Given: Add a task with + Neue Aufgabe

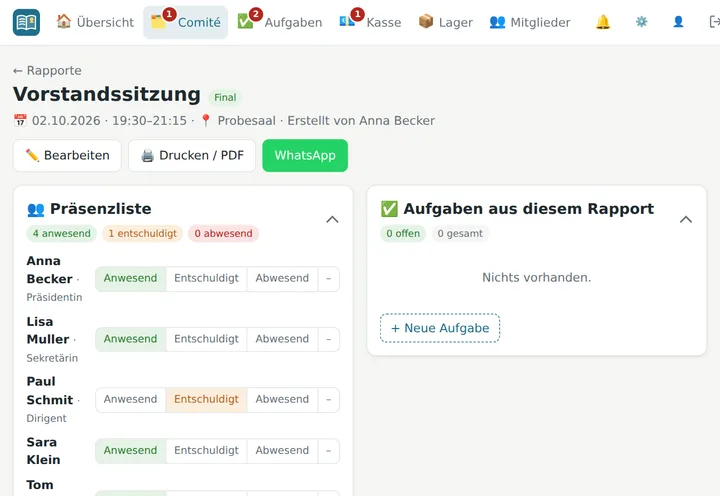Looking at the screenshot, I should [x=440, y=328].
